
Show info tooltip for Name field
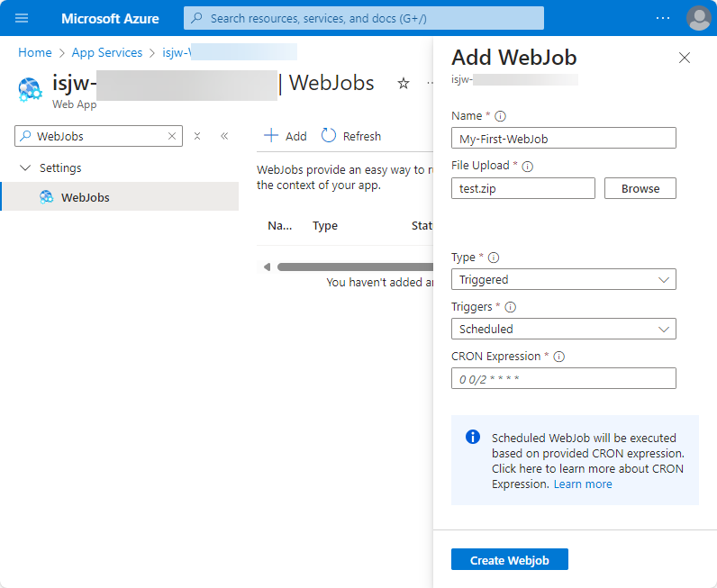(x=500, y=116)
